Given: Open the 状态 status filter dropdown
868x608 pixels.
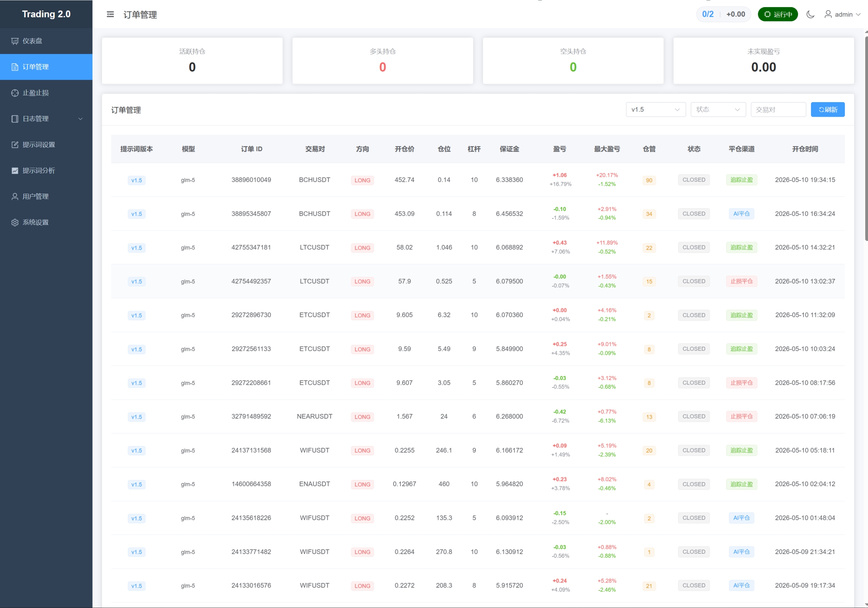Looking at the screenshot, I should (718, 110).
